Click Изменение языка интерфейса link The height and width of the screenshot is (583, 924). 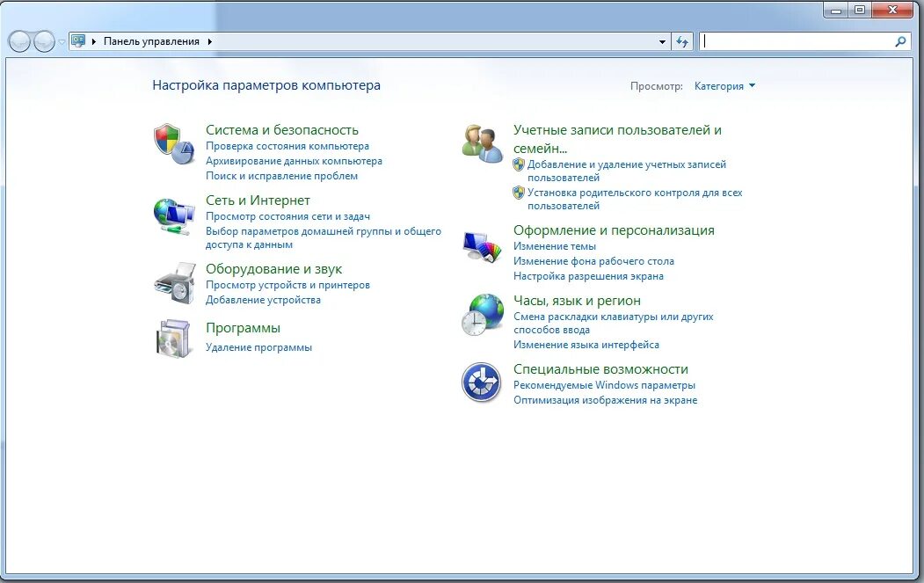pos(586,345)
